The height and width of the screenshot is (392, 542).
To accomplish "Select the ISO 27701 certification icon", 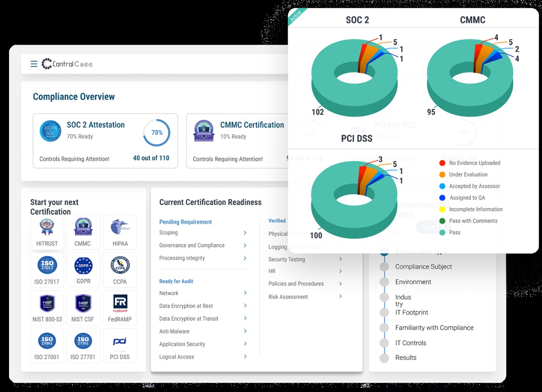I will [x=83, y=341].
